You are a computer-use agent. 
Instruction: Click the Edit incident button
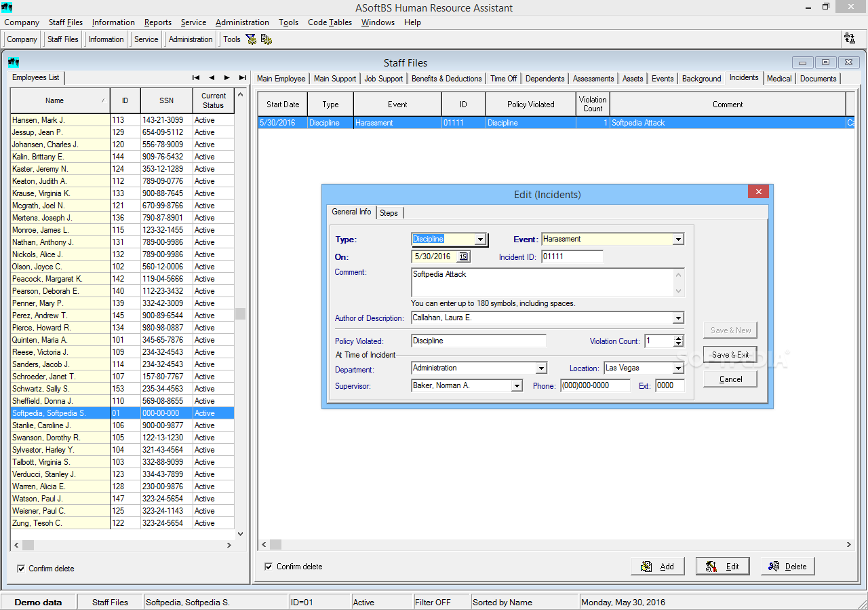point(723,567)
